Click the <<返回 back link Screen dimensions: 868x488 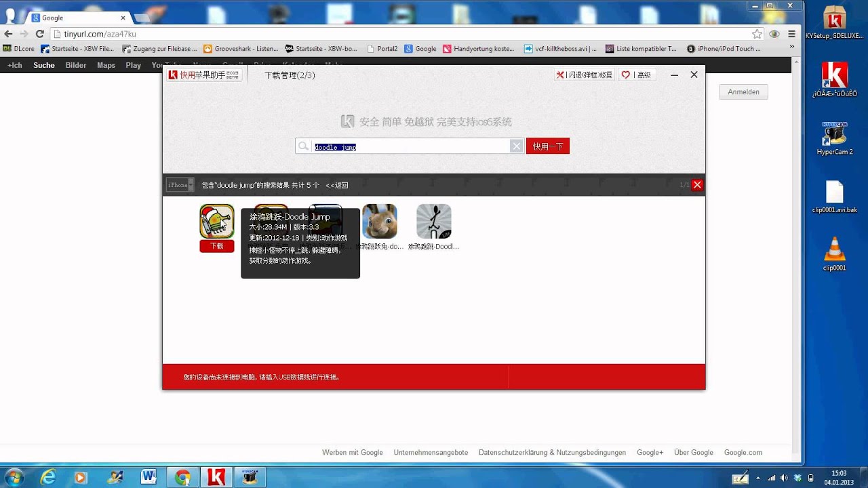(337, 185)
